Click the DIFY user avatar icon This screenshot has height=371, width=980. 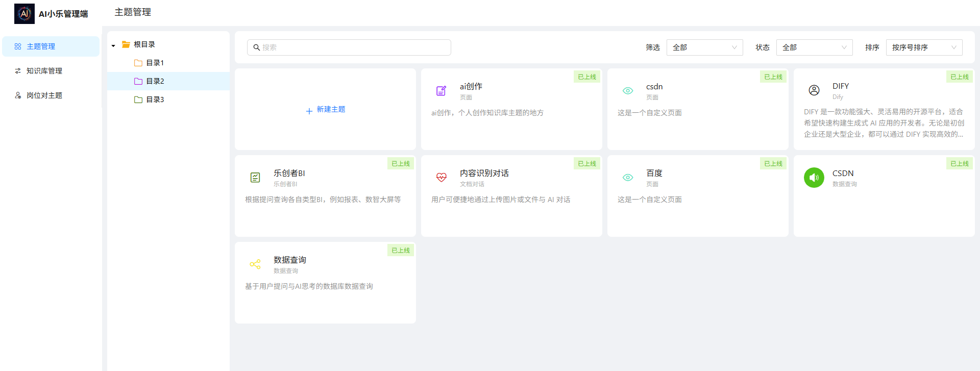click(814, 90)
